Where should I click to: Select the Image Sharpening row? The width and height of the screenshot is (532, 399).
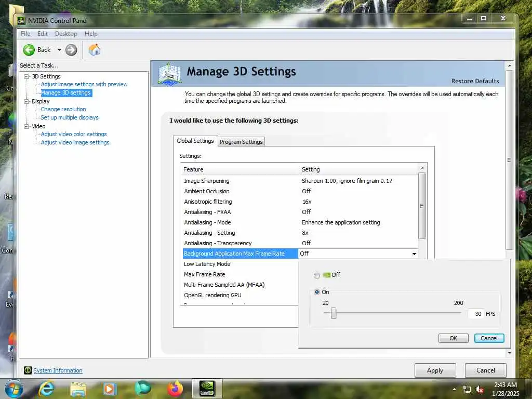coord(300,181)
